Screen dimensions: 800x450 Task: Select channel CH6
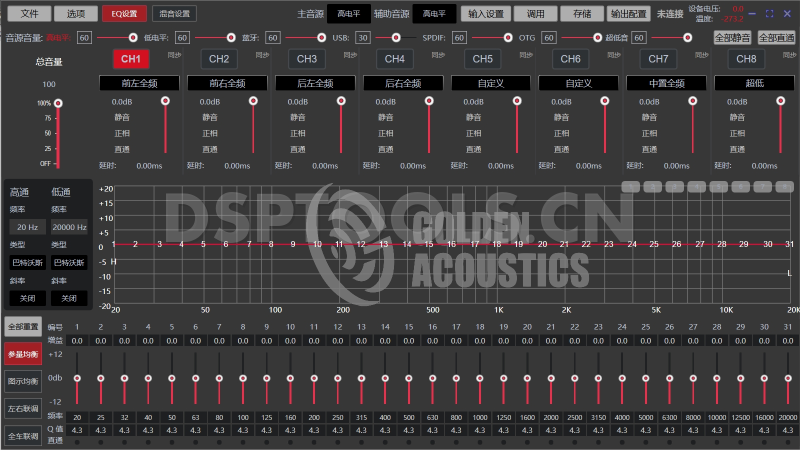(570, 59)
